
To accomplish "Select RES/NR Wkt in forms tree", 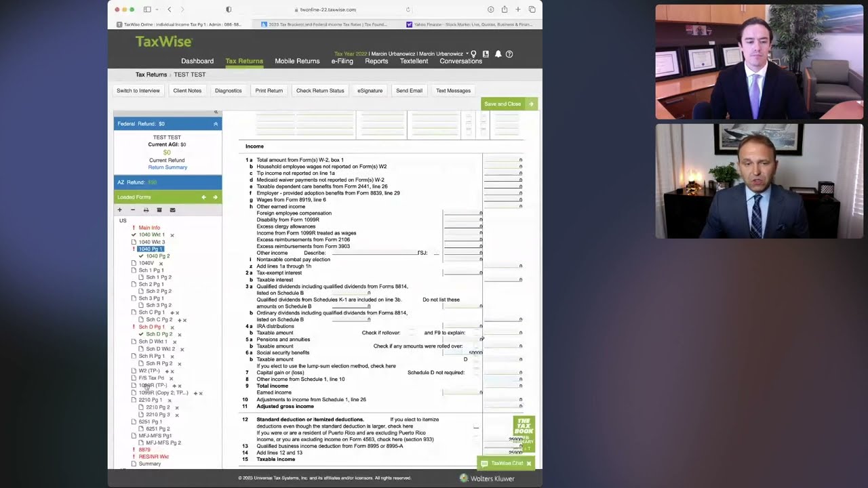I will coord(153,457).
